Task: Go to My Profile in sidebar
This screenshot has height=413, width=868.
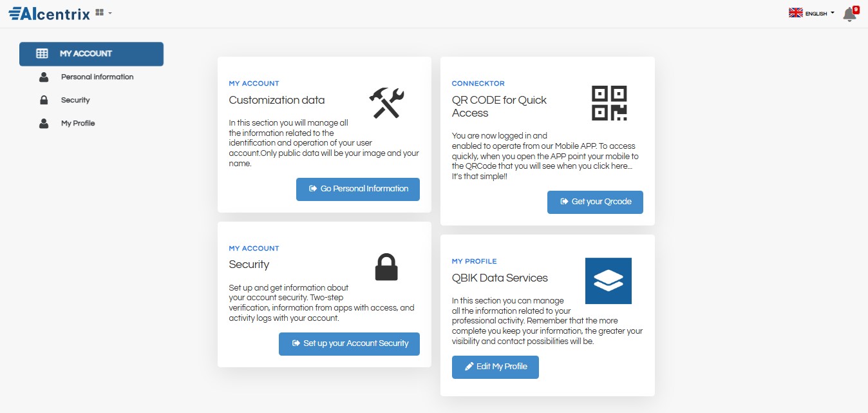Action: 78,123
